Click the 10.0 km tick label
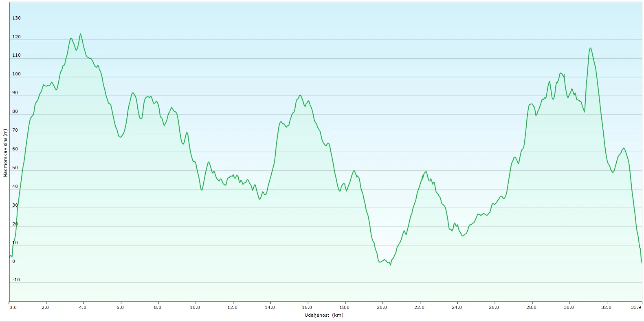Image resolution: width=644 pixels, height=322 pixels. pyautogui.click(x=195, y=307)
